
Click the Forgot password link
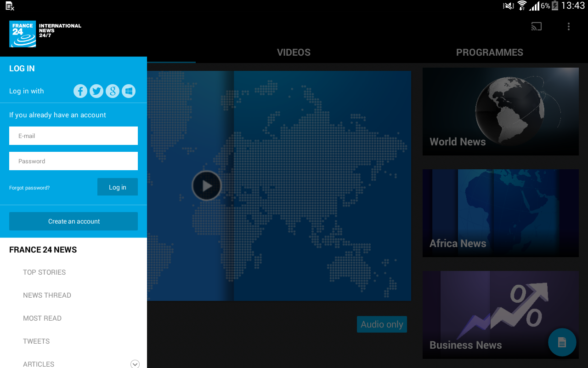click(29, 188)
